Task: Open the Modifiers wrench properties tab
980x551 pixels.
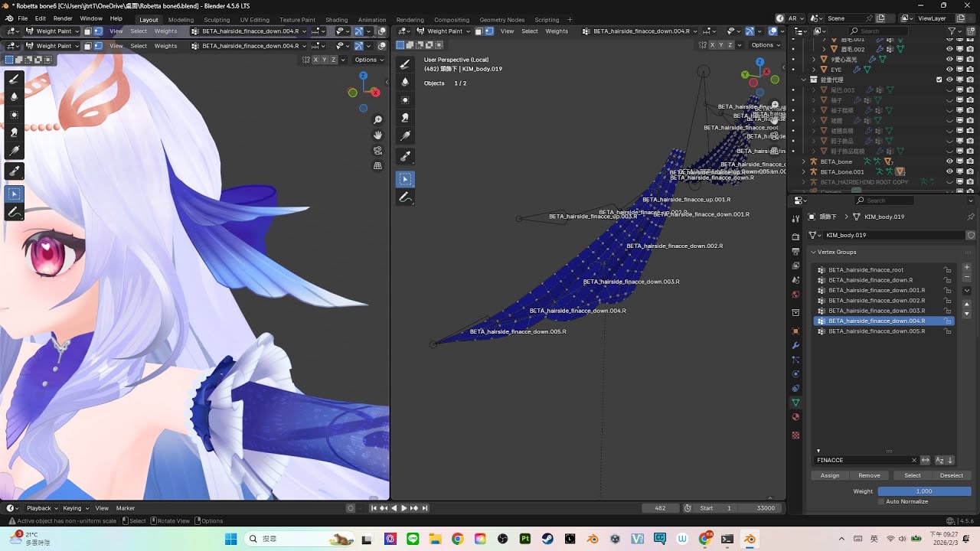Action: point(795,345)
